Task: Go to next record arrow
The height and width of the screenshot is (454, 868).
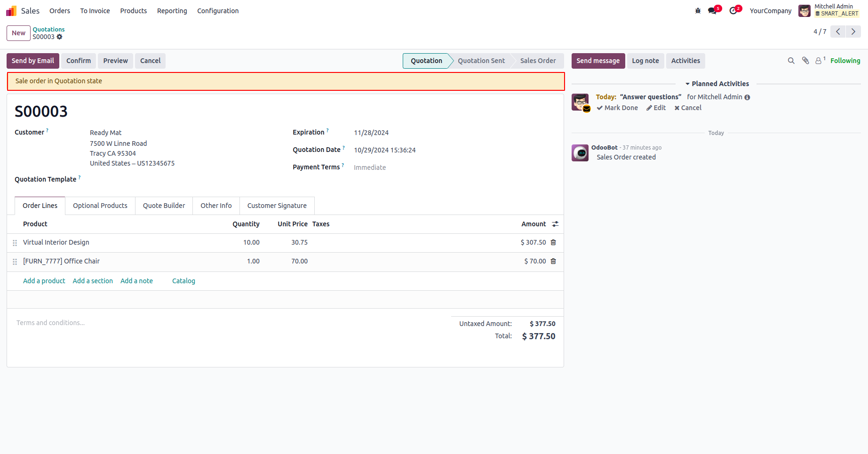Action: coord(853,32)
